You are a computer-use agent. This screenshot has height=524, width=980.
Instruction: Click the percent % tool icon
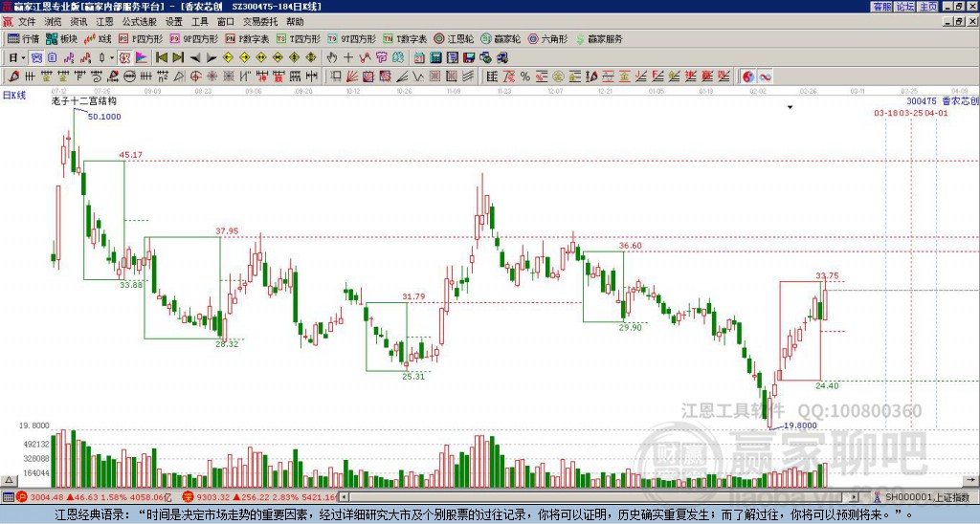[525, 76]
